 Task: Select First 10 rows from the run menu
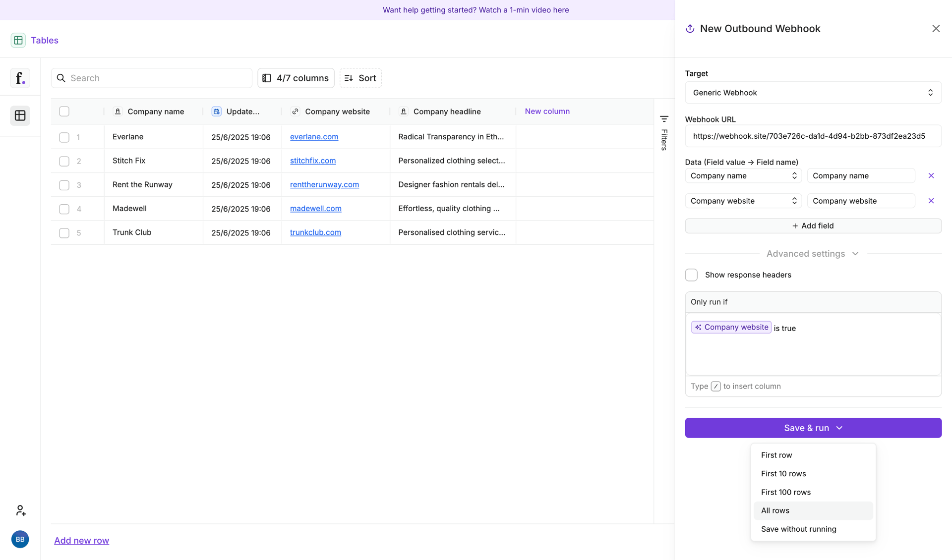[783, 473]
